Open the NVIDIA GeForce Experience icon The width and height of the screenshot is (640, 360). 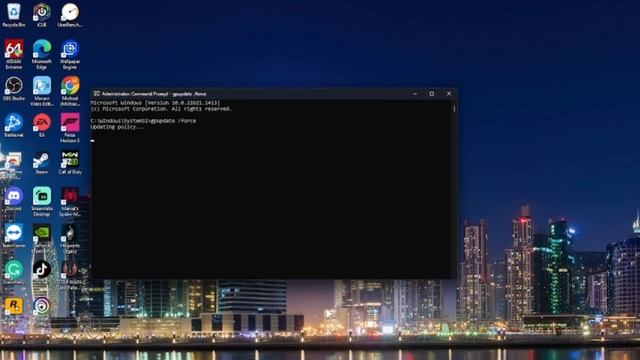(x=42, y=238)
